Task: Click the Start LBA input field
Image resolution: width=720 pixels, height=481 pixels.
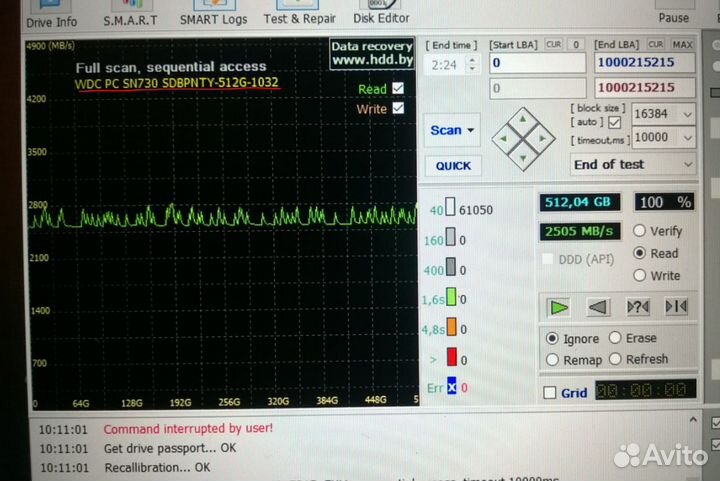Action: click(x=536, y=63)
